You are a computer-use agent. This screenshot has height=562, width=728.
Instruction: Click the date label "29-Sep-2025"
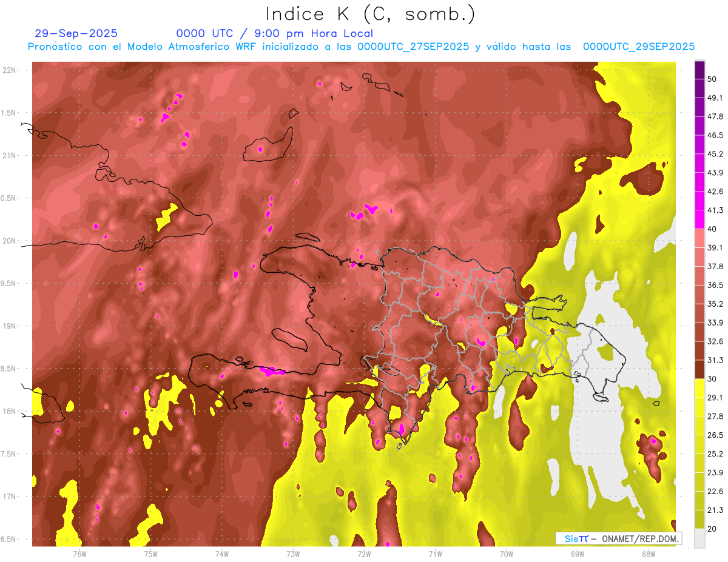tap(76, 33)
